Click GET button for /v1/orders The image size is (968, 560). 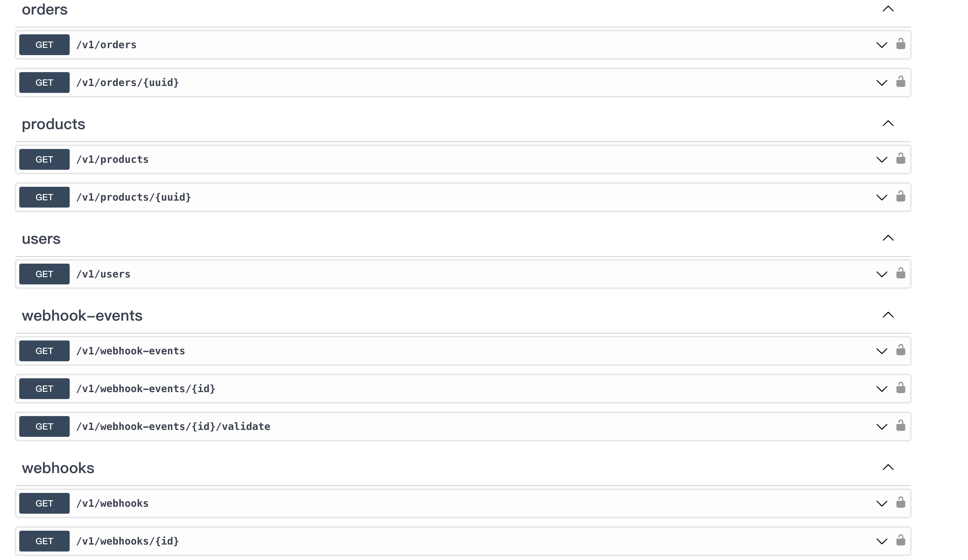pyautogui.click(x=44, y=45)
